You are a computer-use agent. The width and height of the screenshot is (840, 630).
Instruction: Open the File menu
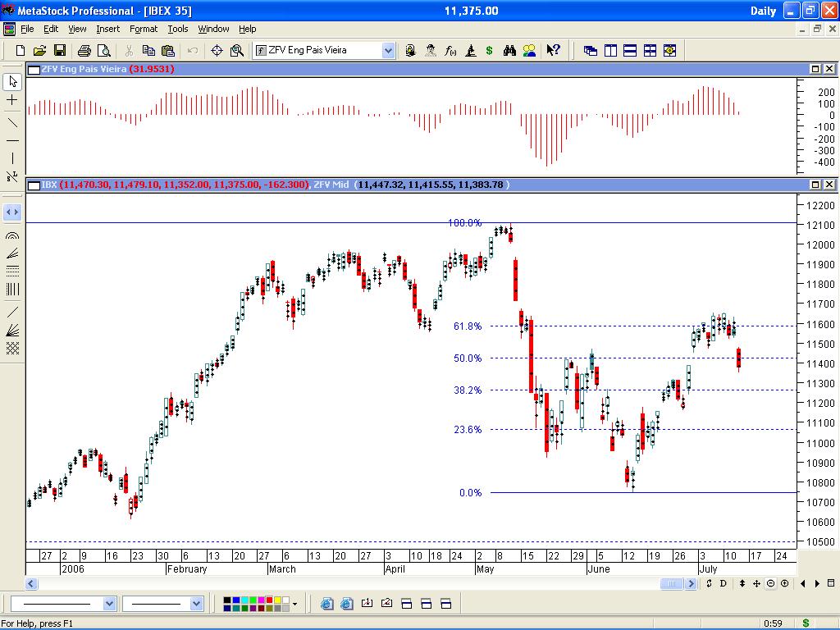pyautogui.click(x=27, y=29)
